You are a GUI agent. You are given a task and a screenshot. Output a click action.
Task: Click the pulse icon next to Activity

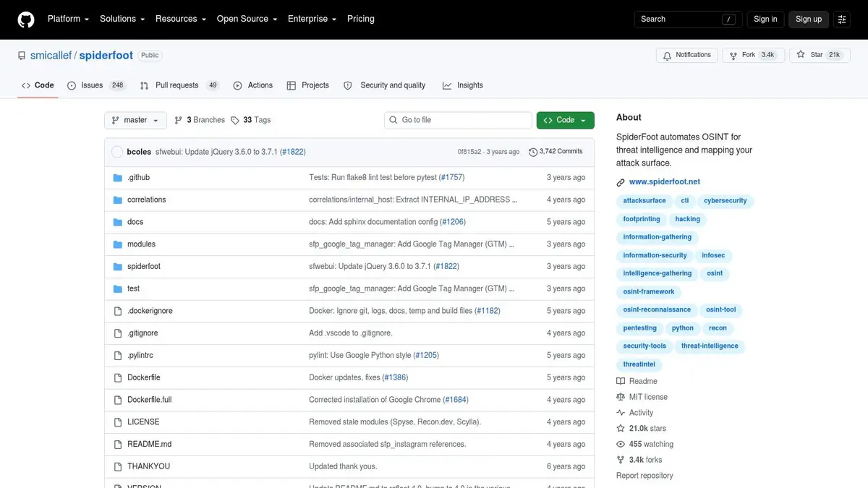point(621,413)
